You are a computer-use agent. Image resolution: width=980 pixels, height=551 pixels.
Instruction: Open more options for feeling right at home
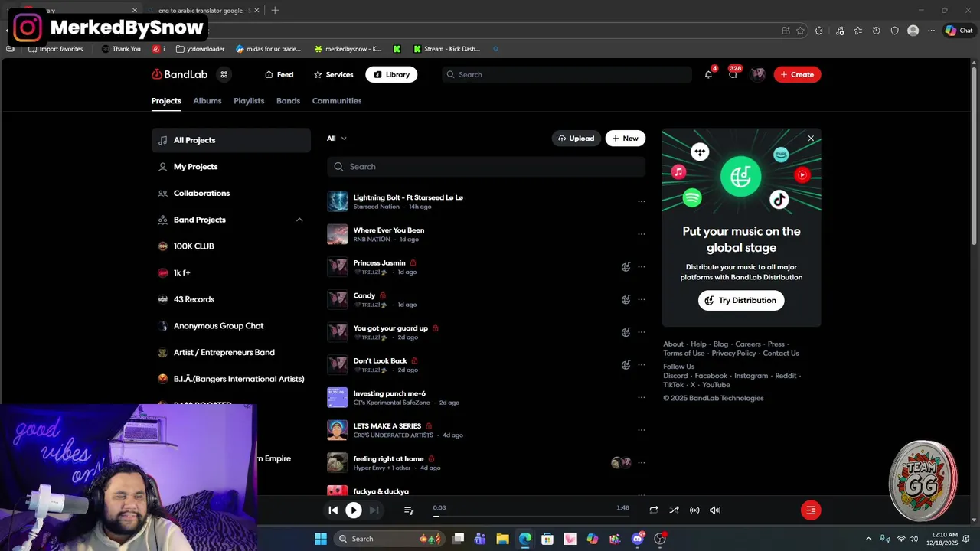pos(642,462)
